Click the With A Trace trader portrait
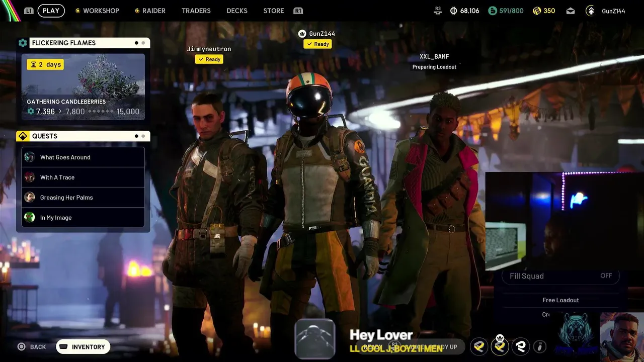Viewport: 644px width, 362px height. (30, 177)
